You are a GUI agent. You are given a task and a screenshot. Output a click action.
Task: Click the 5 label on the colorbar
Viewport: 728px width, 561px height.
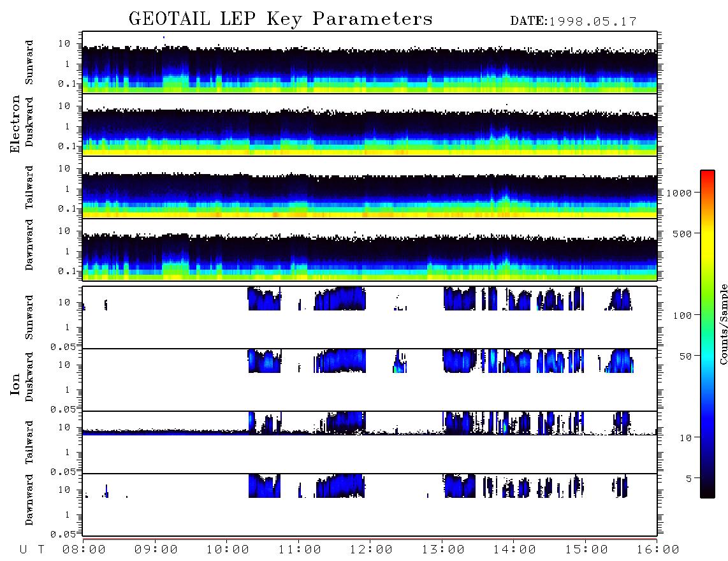pyautogui.click(x=689, y=479)
